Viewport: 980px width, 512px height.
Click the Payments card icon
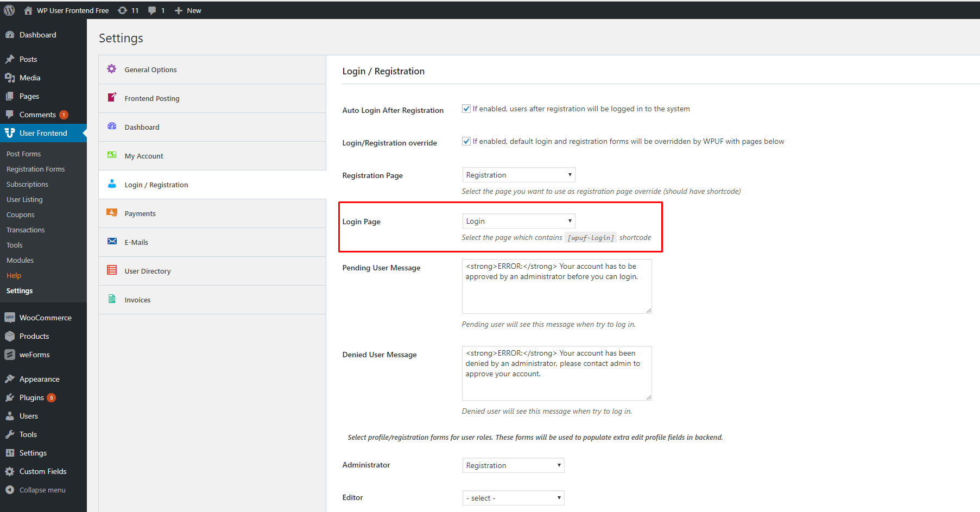pos(112,213)
